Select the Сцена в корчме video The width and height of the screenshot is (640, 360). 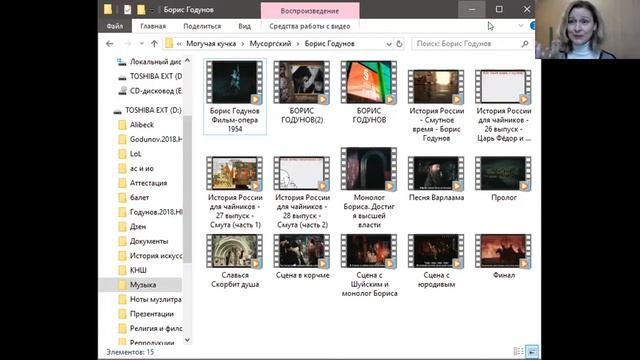pyautogui.click(x=302, y=257)
